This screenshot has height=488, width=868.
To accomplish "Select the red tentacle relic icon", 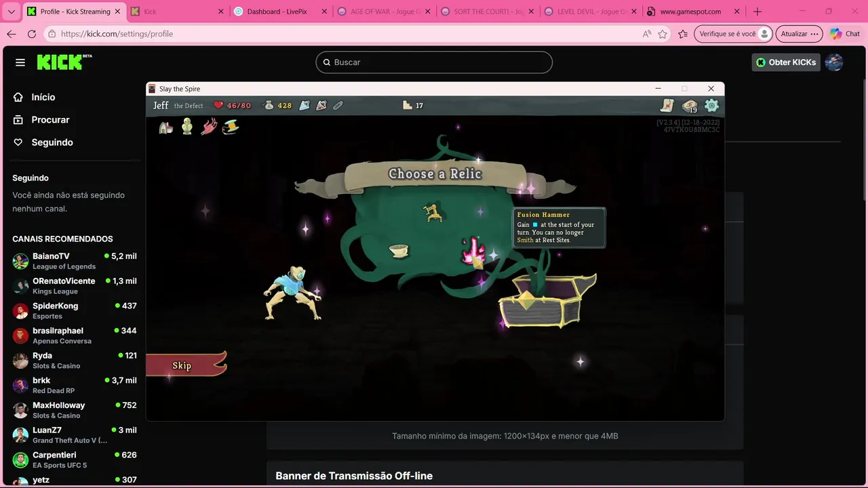I will pyautogui.click(x=209, y=126).
